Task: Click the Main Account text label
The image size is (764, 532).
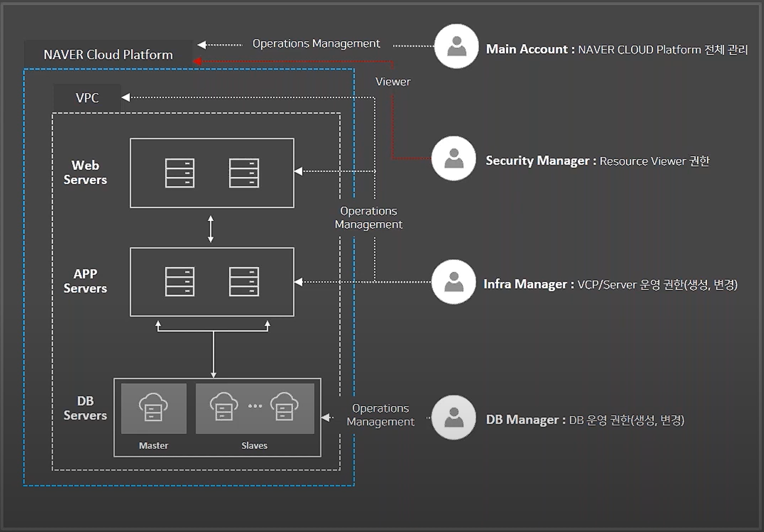Action: pyautogui.click(x=527, y=49)
